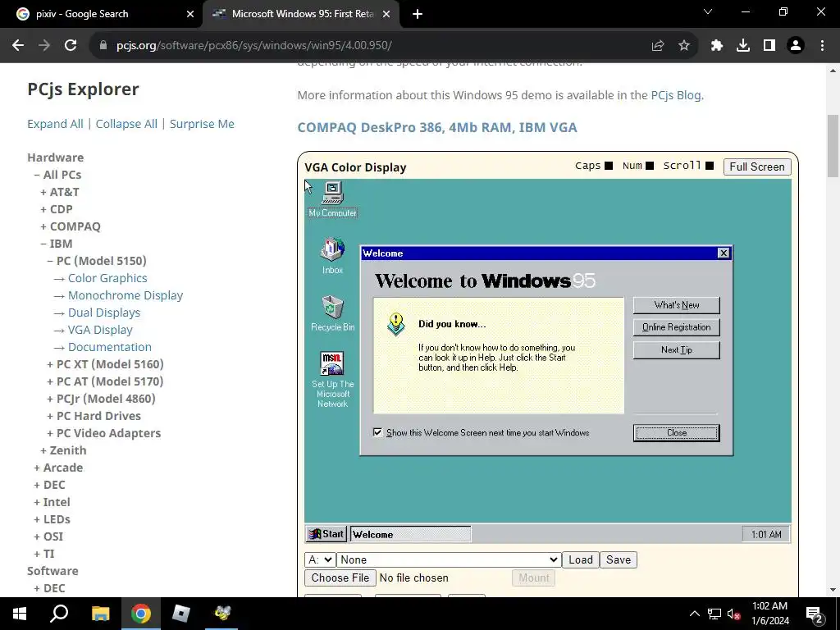Expand the PC AT (Model 5170) node
This screenshot has width=840, height=630.
coord(105,381)
